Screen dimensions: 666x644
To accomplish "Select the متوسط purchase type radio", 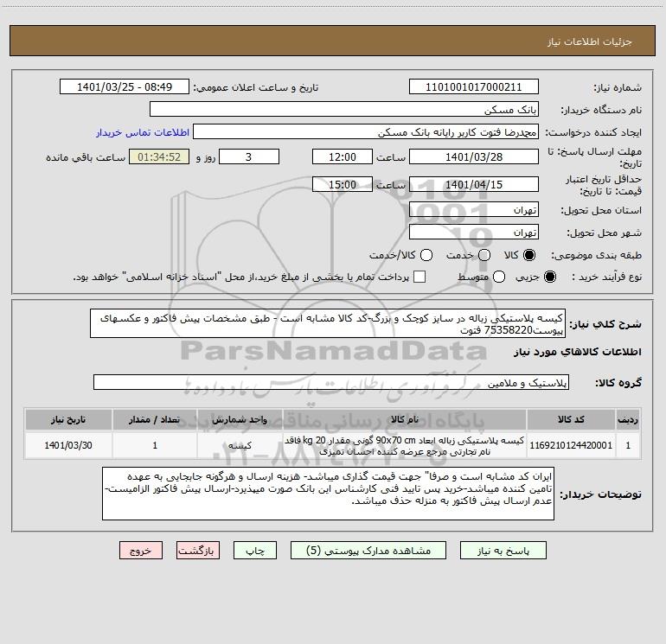I will click(499, 277).
